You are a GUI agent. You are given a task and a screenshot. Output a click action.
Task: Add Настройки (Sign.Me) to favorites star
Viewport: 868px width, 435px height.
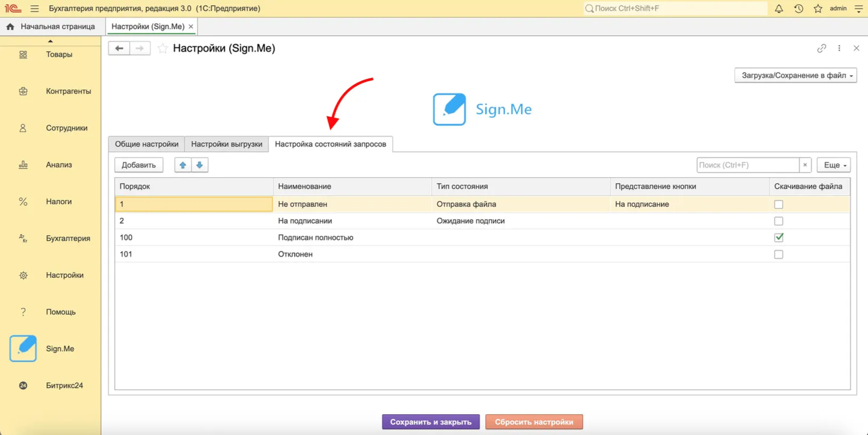163,49
